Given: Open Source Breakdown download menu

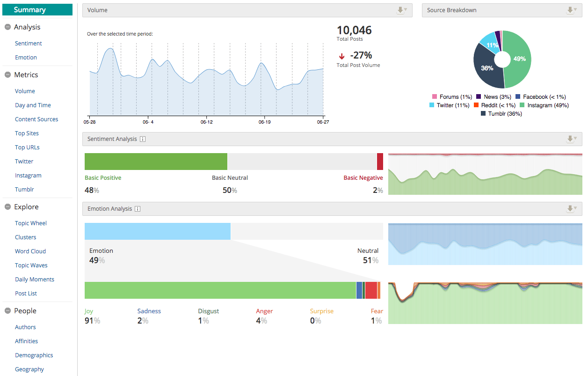Looking at the screenshot, I should point(572,10).
